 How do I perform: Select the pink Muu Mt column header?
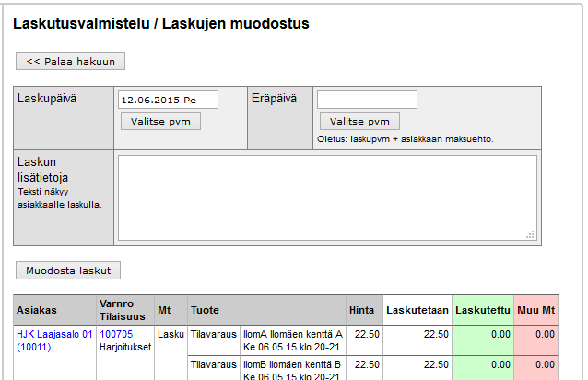[535, 310]
